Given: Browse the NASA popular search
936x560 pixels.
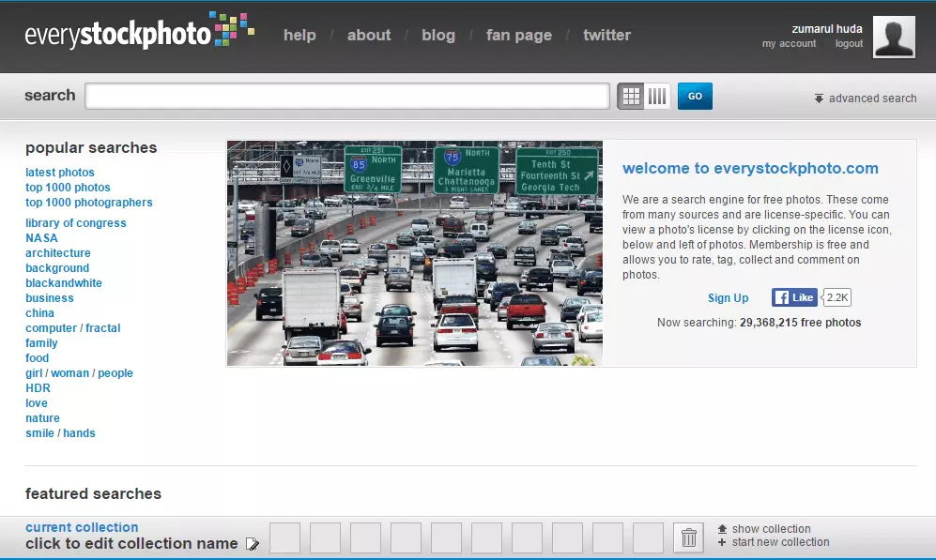Looking at the screenshot, I should pyautogui.click(x=41, y=238).
